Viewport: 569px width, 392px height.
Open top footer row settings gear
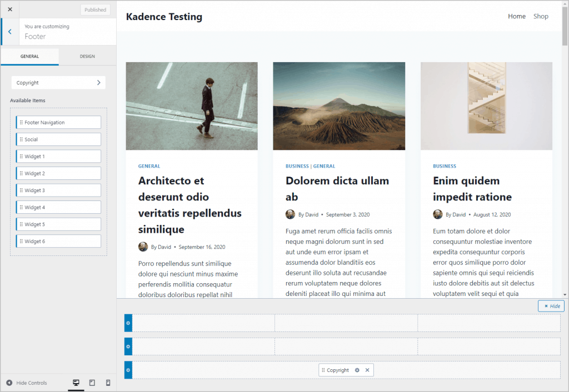pos(128,323)
